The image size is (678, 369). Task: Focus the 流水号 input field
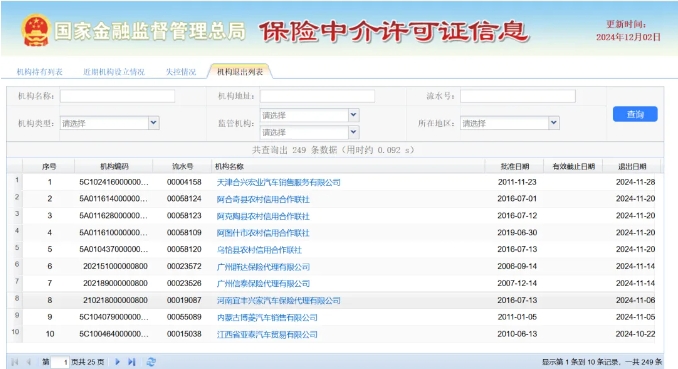pyautogui.click(x=518, y=96)
